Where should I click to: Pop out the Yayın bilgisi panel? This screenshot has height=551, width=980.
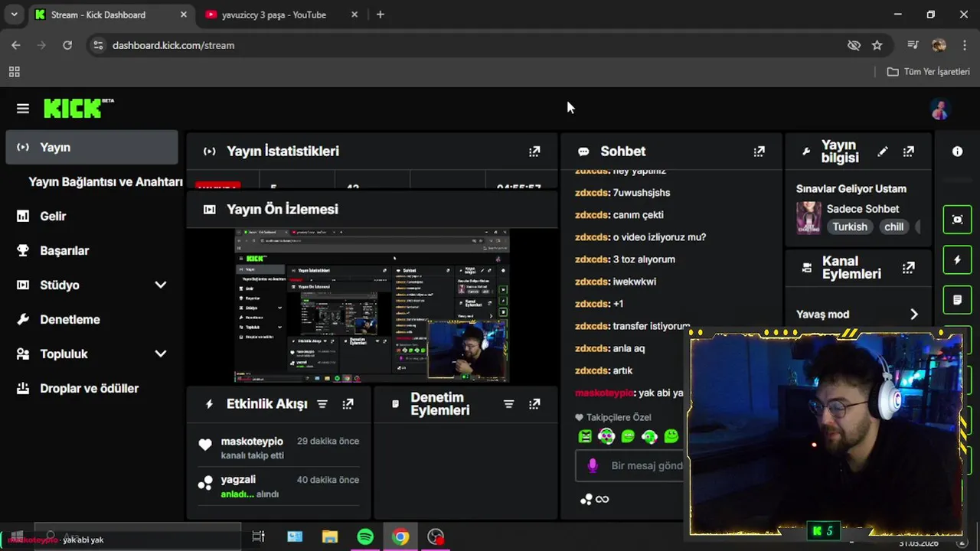pos(908,152)
